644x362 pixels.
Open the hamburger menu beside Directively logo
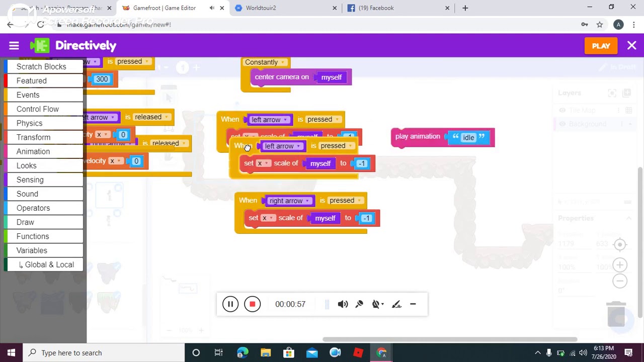14,46
